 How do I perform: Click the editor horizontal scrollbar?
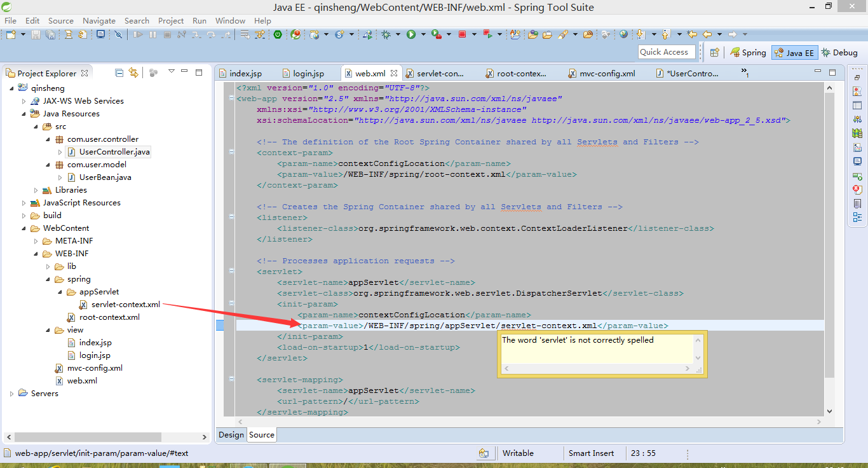(530, 422)
